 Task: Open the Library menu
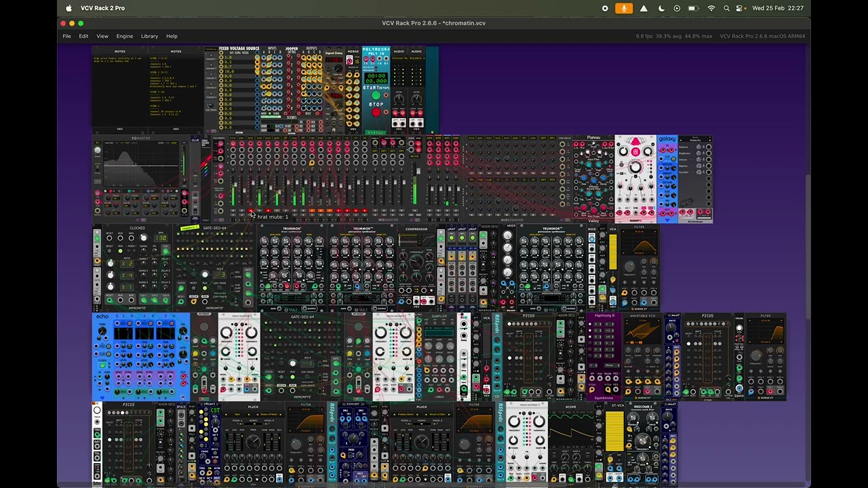click(149, 36)
